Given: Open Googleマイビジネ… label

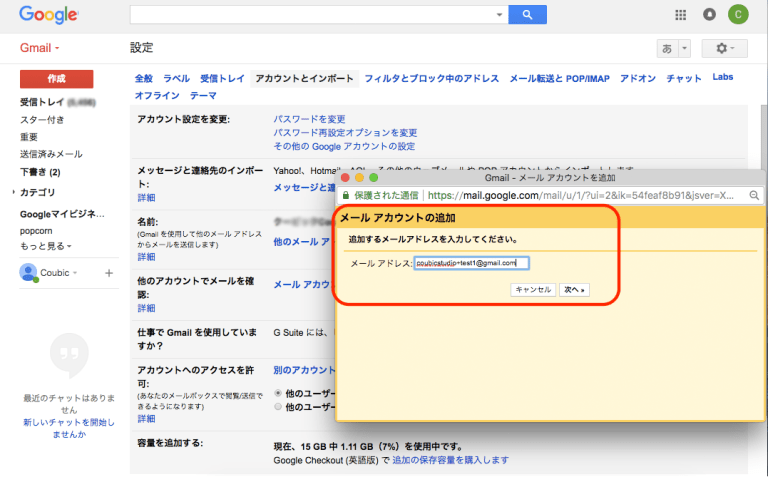Looking at the screenshot, I should pos(62,214).
